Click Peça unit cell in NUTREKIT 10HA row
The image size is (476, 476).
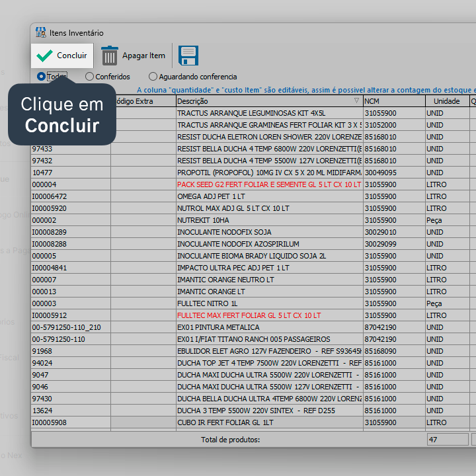click(447, 220)
